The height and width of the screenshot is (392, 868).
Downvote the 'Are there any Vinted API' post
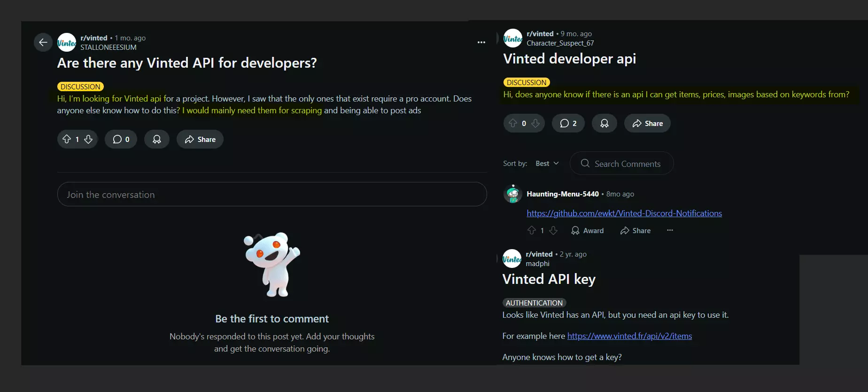(x=88, y=139)
